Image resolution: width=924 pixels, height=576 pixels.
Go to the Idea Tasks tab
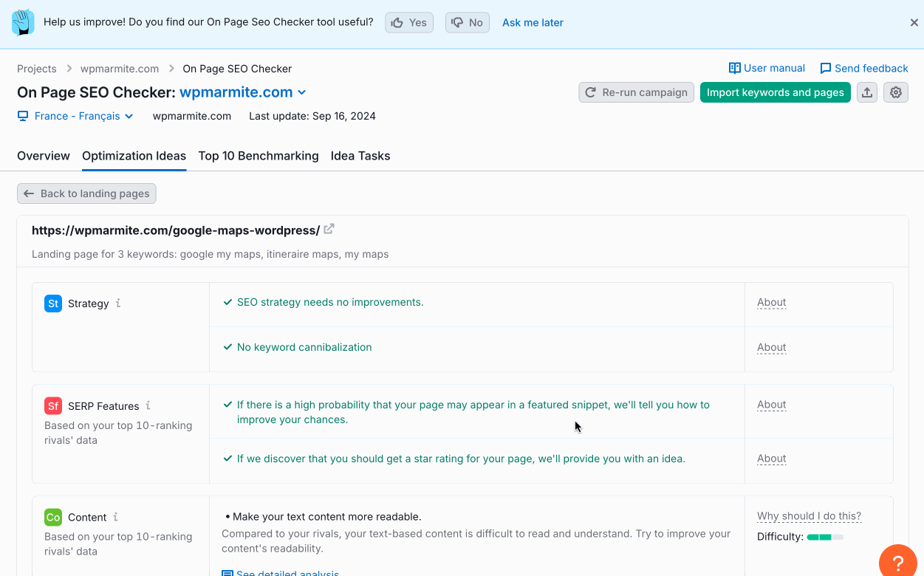coord(360,156)
